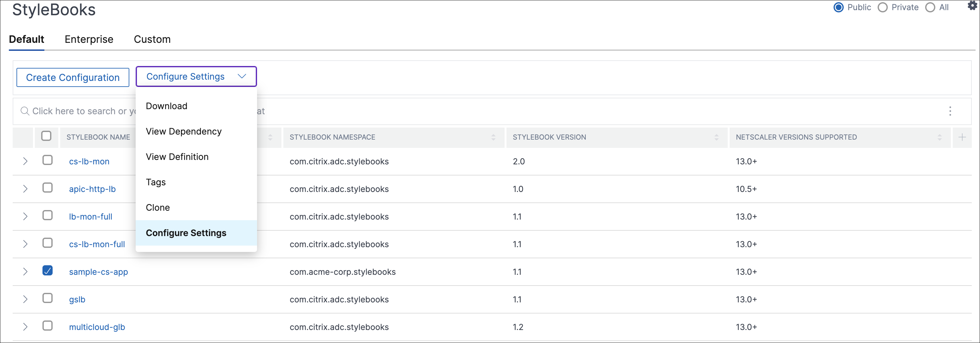980x343 pixels.
Task: Select the Public radio button
Action: (838, 8)
